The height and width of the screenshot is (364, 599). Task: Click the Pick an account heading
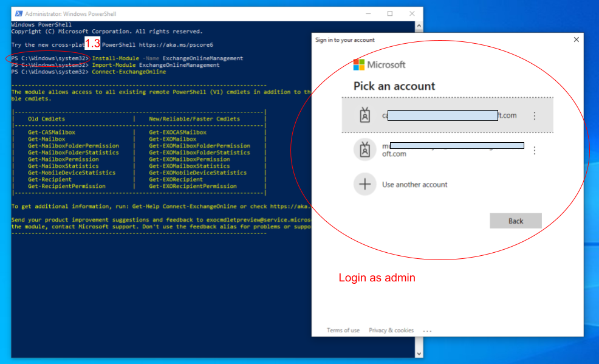pos(394,86)
